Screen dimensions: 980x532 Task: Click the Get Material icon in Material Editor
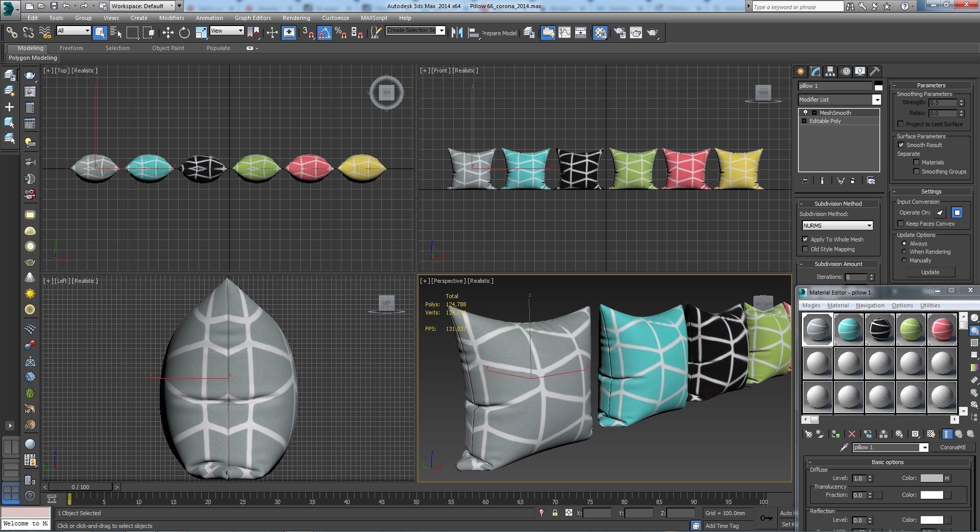pos(808,434)
